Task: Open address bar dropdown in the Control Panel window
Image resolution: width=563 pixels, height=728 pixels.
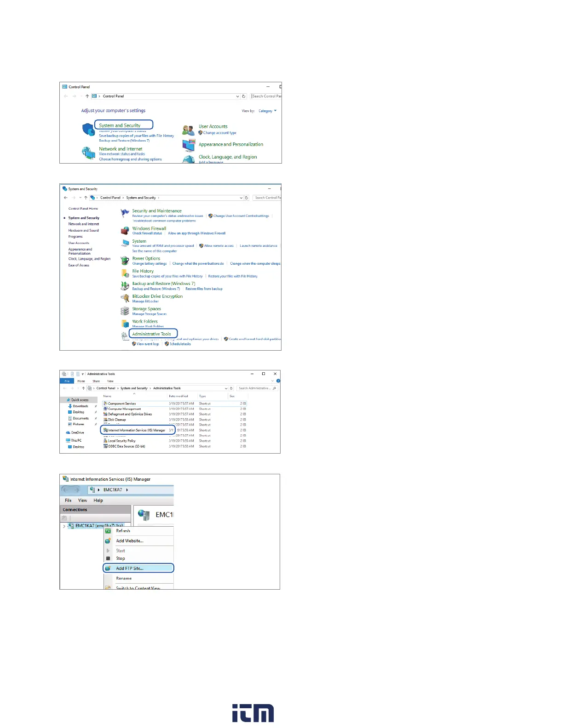Action: 237,96
